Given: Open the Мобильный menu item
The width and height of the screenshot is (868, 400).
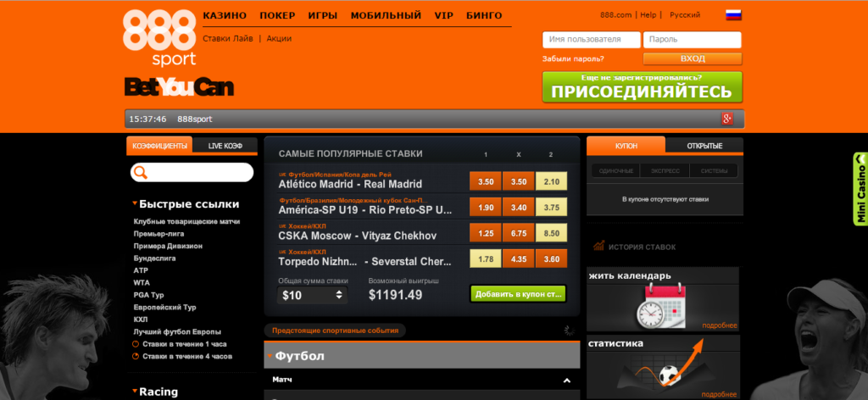Looking at the screenshot, I should pyautogui.click(x=386, y=15).
